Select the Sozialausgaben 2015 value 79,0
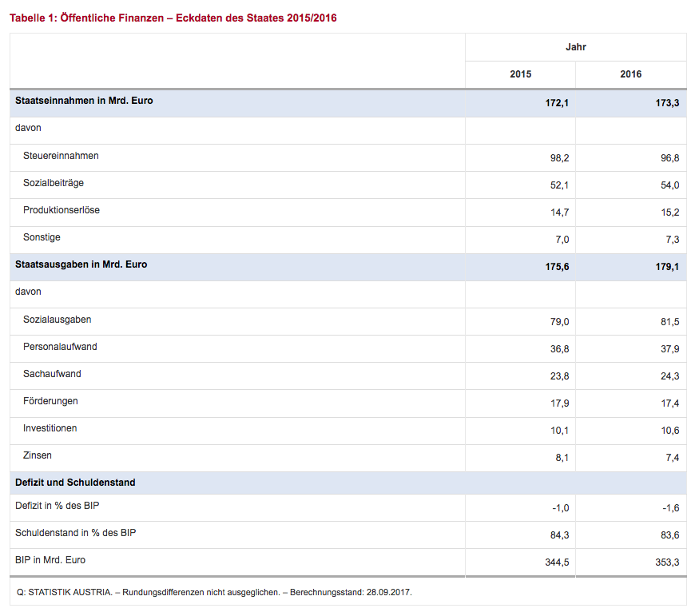The height and width of the screenshot is (616, 695). [x=559, y=322]
